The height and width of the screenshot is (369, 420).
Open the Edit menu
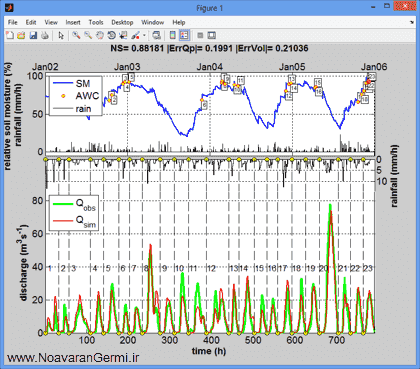tap(31, 22)
